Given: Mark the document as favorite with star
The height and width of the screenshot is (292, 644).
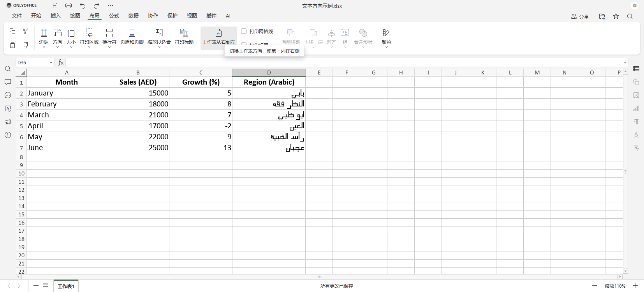Looking at the screenshot, I should [x=616, y=16].
